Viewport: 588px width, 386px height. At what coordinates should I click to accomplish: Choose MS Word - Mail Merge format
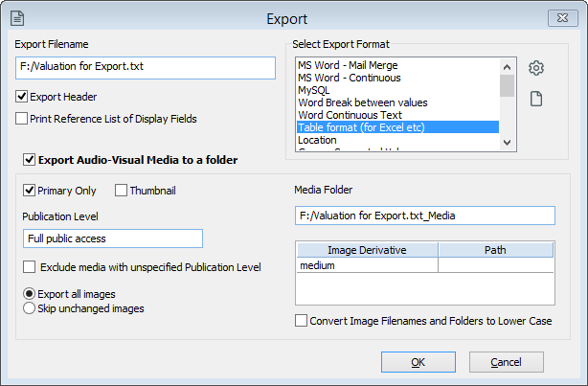(397, 65)
